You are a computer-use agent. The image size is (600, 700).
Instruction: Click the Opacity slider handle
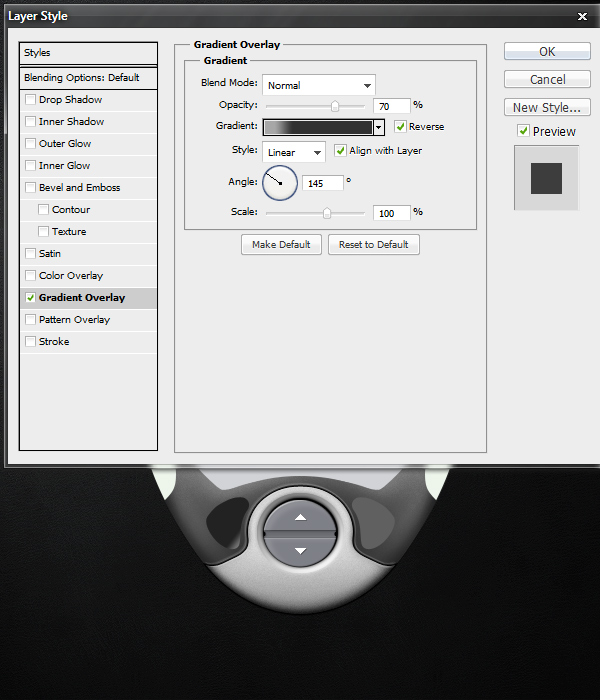pos(335,106)
